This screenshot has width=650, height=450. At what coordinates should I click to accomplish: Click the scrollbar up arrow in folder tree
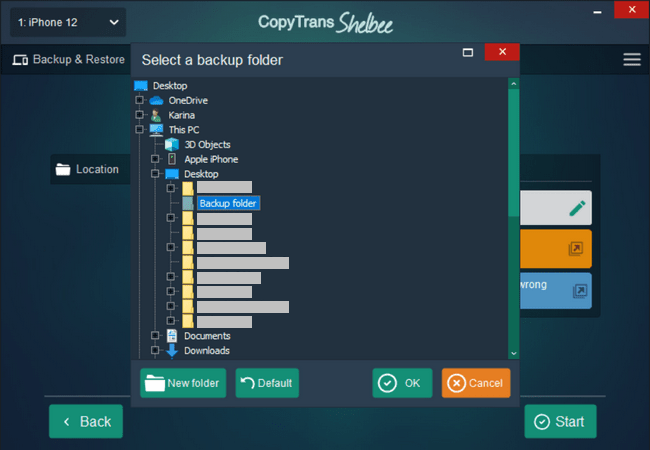(514, 84)
